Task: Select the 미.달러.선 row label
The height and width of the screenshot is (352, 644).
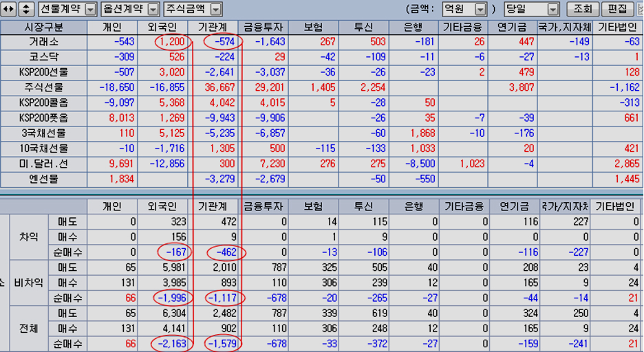Action: (x=43, y=164)
